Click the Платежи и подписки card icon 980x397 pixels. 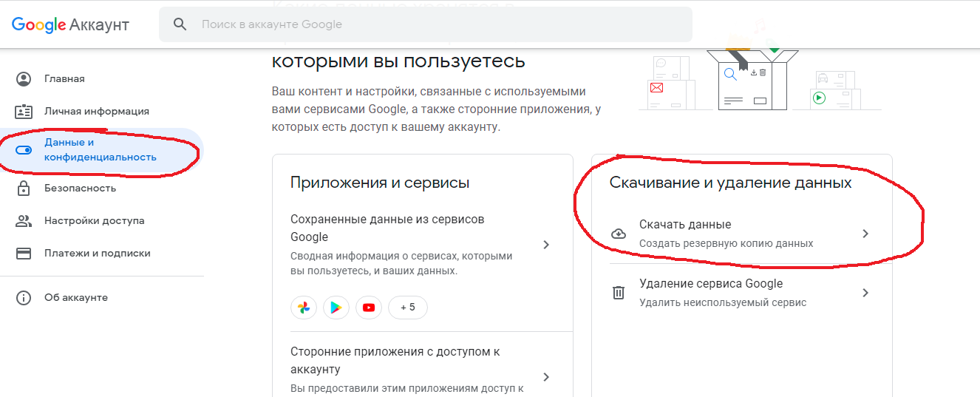click(24, 254)
